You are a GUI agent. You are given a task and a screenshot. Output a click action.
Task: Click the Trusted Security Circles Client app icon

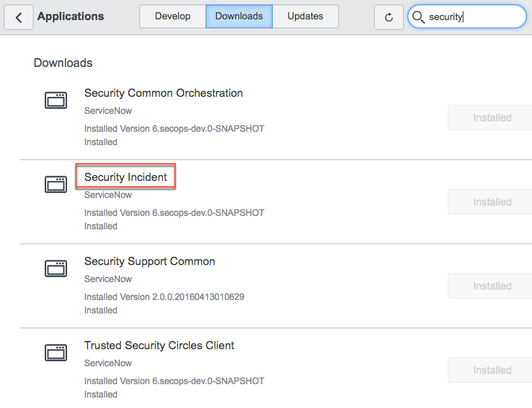pos(56,352)
